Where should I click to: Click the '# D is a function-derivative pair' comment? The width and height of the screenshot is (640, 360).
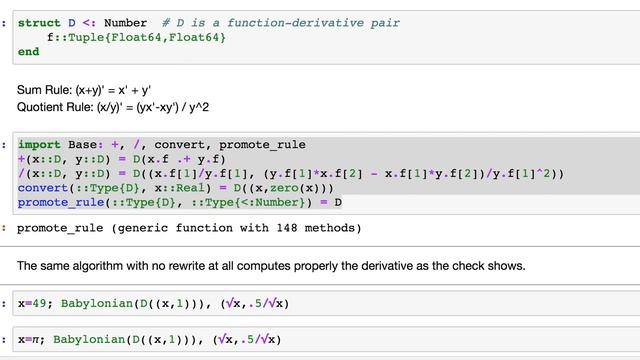281,23
